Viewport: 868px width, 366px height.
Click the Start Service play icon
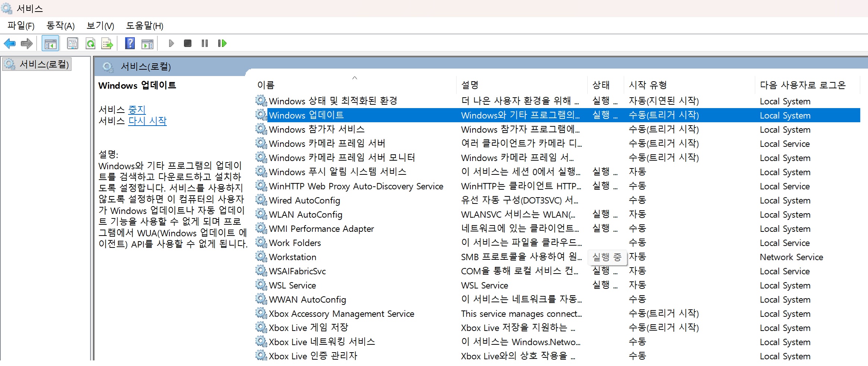[x=171, y=44]
